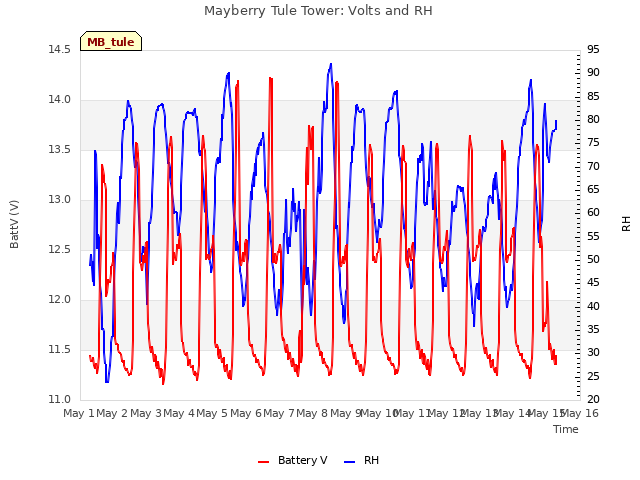Click the 55 right axis tick
Screen dimensions: 640x480
click(593, 236)
